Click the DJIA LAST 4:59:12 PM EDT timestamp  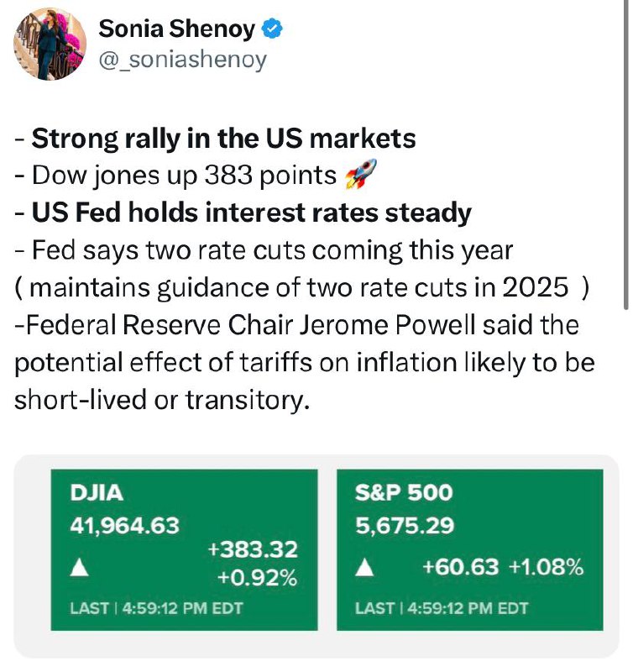pyautogui.click(x=156, y=608)
